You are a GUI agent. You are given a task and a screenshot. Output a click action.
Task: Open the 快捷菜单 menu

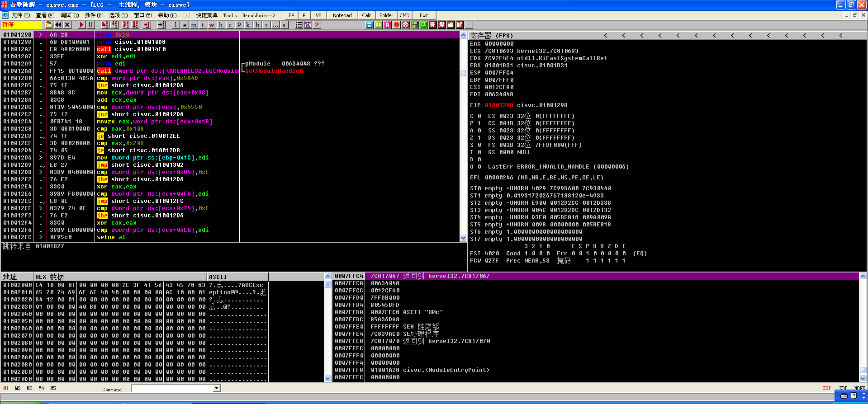pyautogui.click(x=207, y=15)
